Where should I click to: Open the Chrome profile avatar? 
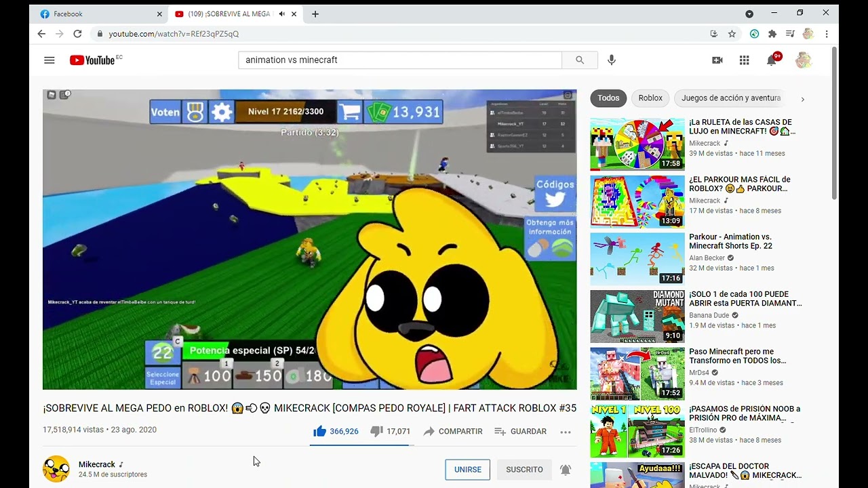point(808,33)
